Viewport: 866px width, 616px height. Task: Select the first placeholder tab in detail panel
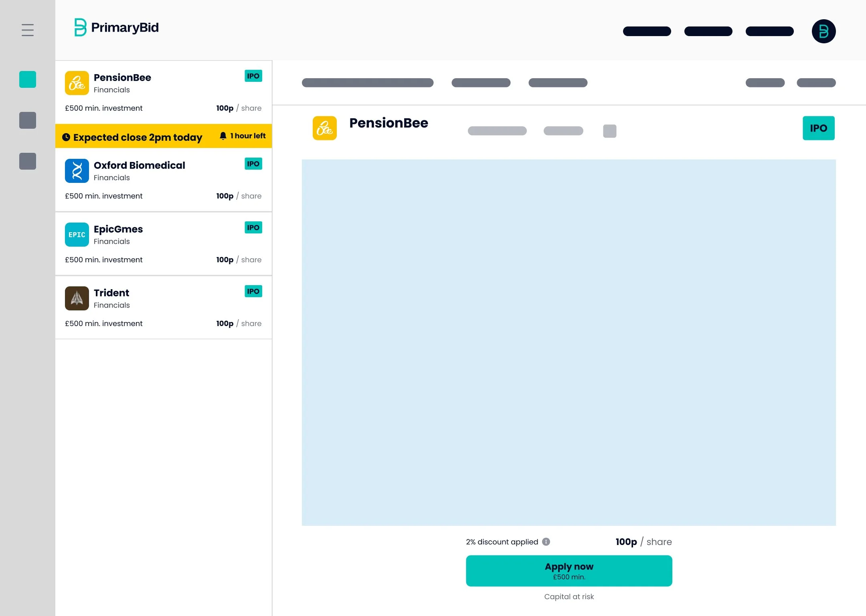[368, 83]
